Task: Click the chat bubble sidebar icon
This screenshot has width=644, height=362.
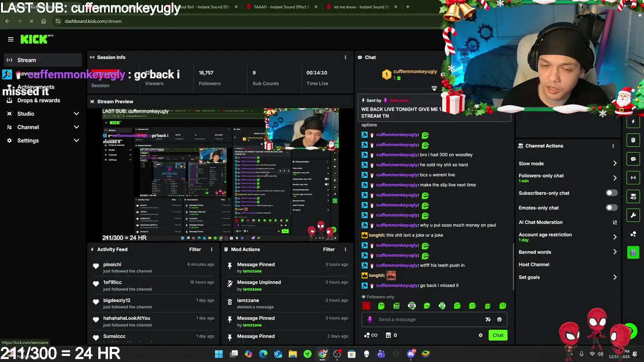Action: 633,159
